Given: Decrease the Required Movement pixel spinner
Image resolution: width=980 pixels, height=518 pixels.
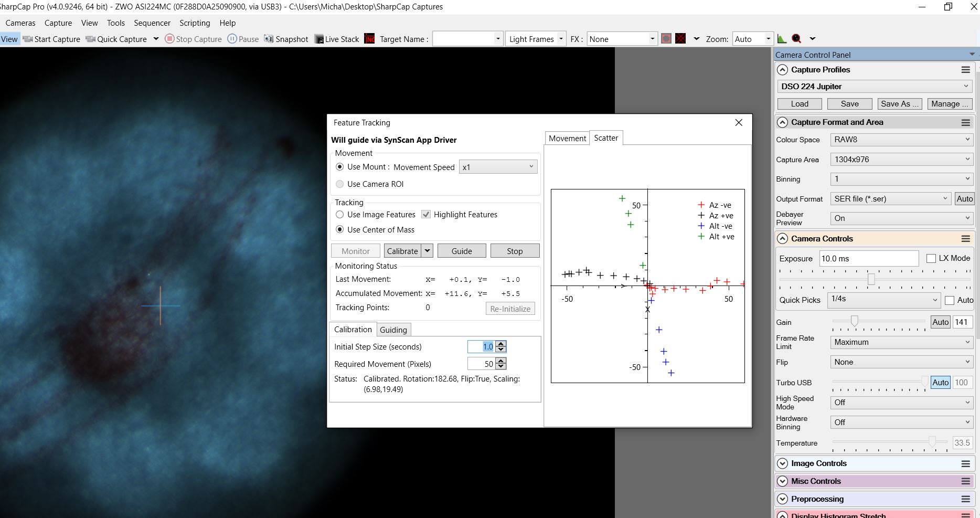Looking at the screenshot, I should (x=501, y=367).
